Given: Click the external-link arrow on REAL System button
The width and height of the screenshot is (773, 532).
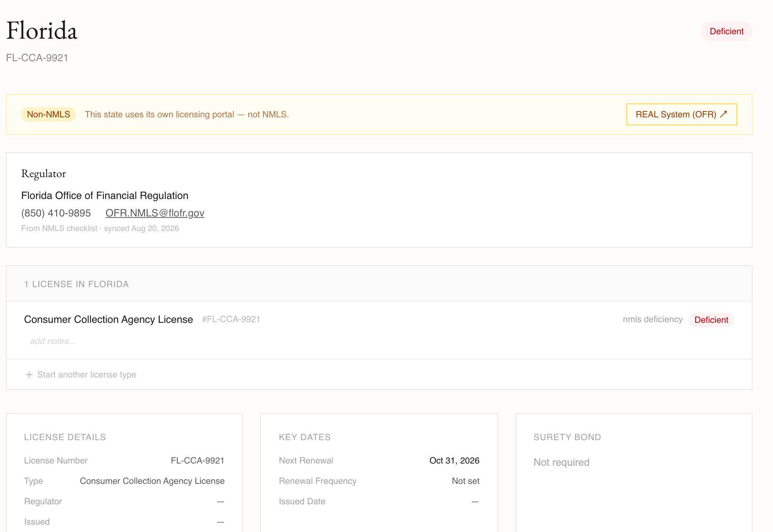Looking at the screenshot, I should (724, 114).
